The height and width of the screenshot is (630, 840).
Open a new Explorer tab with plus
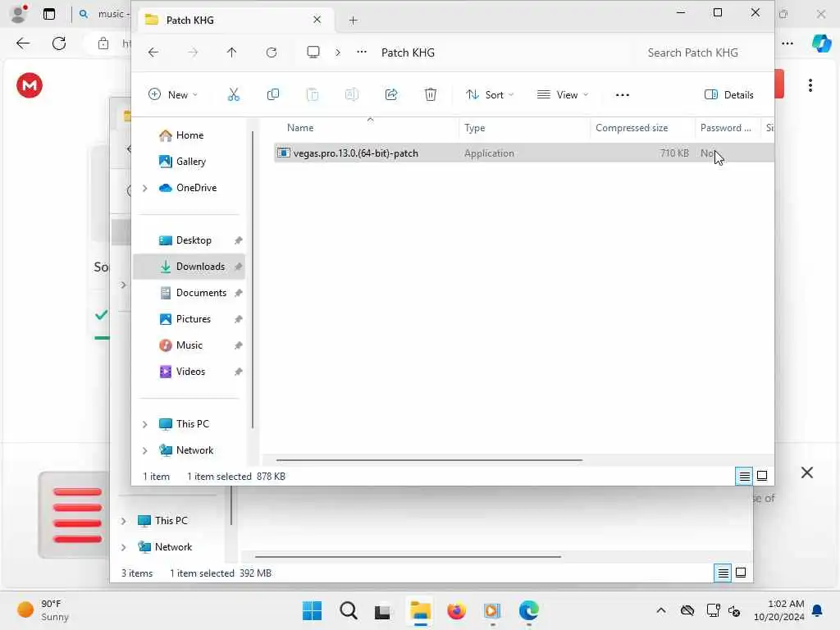pos(353,21)
